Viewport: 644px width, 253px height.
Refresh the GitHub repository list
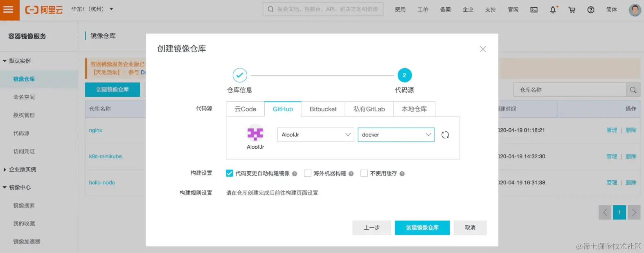pyautogui.click(x=445, y=135)
